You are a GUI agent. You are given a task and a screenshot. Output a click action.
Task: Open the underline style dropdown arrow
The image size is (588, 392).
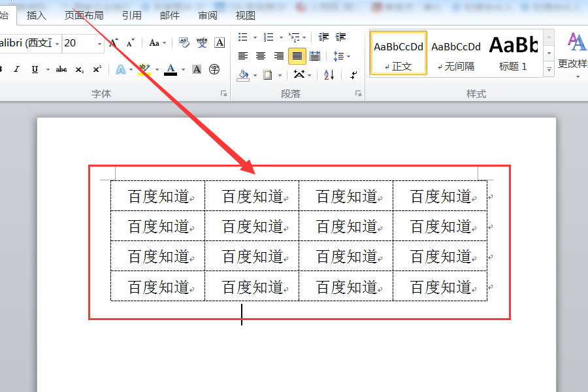point(48,70)
